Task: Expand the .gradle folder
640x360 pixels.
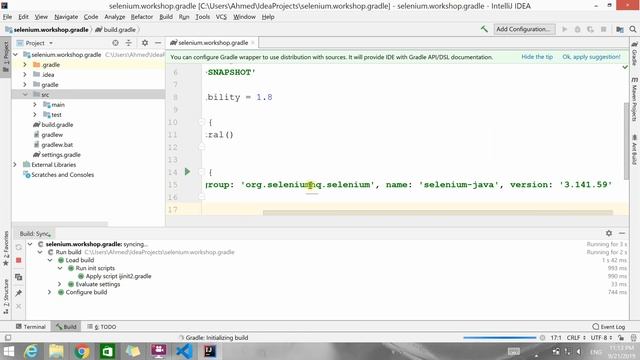Action: point(24,65)
